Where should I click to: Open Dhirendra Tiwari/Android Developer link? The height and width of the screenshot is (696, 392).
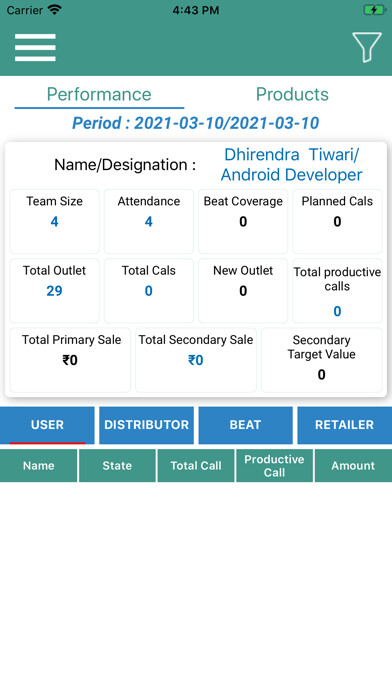coord(292,165)
